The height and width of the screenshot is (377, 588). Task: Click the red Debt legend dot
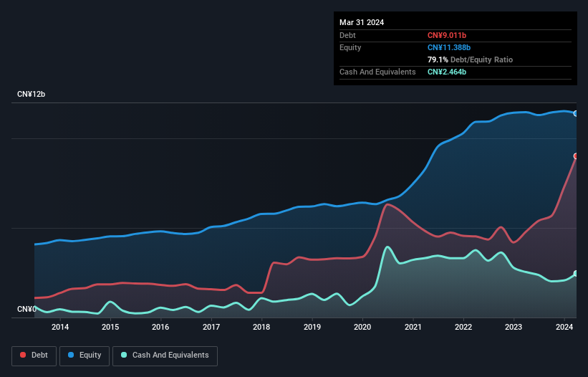point(23,355)
